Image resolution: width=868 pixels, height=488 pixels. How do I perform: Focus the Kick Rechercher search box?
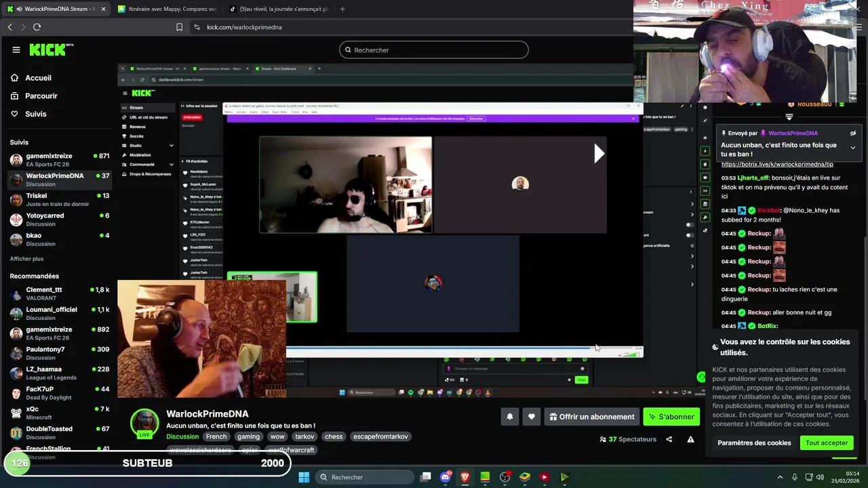434,49
